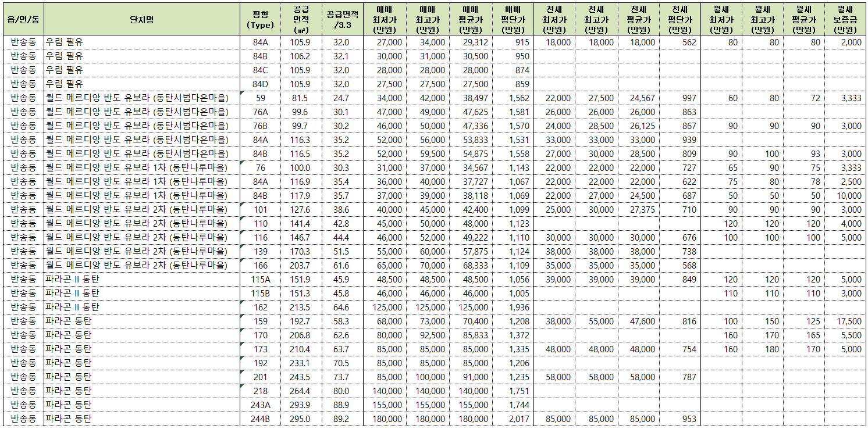Click the cell showing 49,222
The height and width of the screenshot is (429, 868).
470,238
